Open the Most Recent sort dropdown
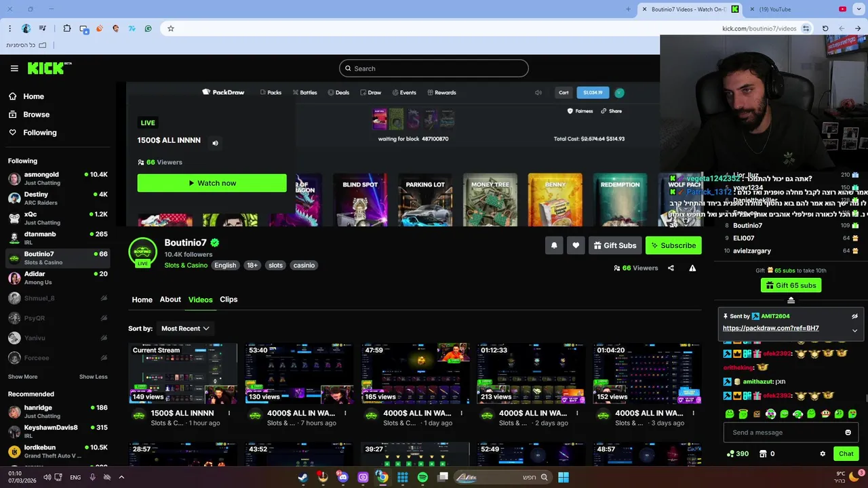Image resolution: width=868 pixels, height=488 pixels. click(x=184, y=329)
